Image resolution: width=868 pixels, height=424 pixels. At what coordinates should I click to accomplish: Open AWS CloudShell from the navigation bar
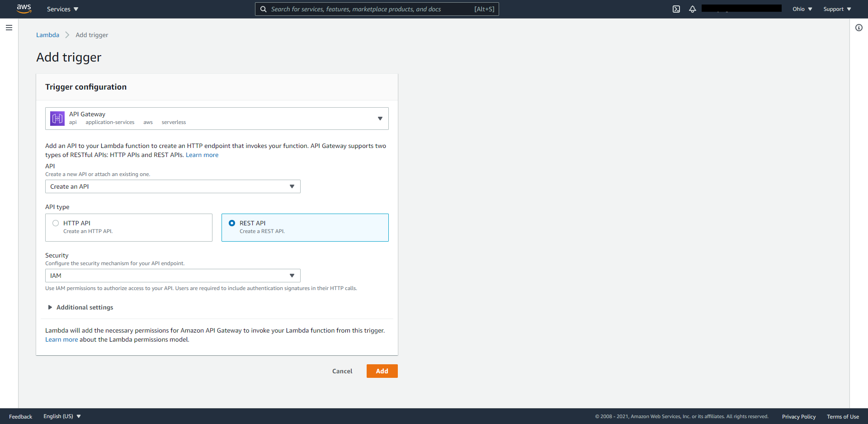tap(676, 9)
